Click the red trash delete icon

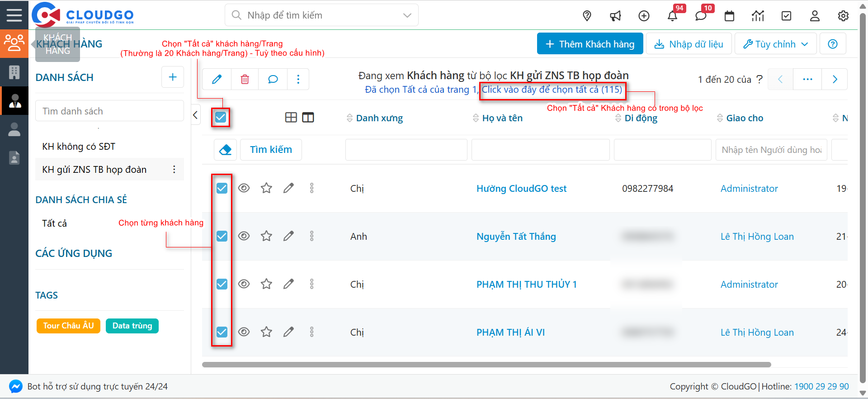[245, 80]
